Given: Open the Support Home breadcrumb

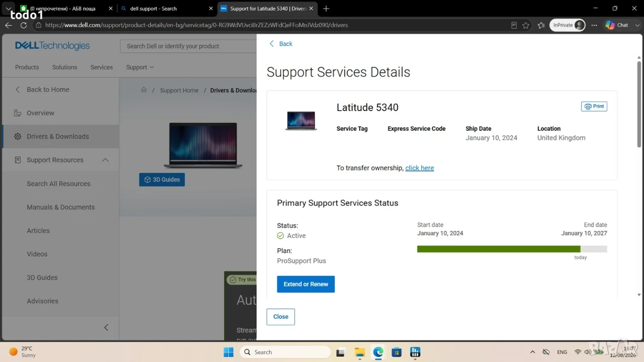Looking at the screenshot, I should pyautogui.click(x=179, y=90).
